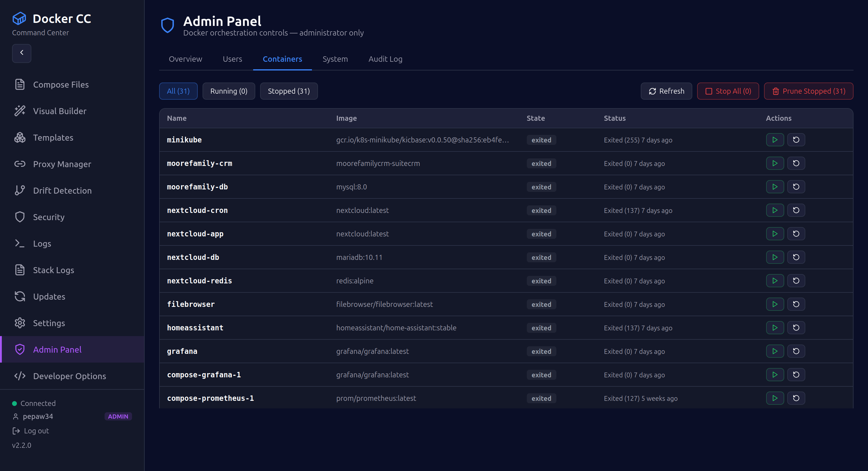Viewport: 868px width, 471px height.
Task: Click the nextcloud-db container name
Action: (193, 257)
